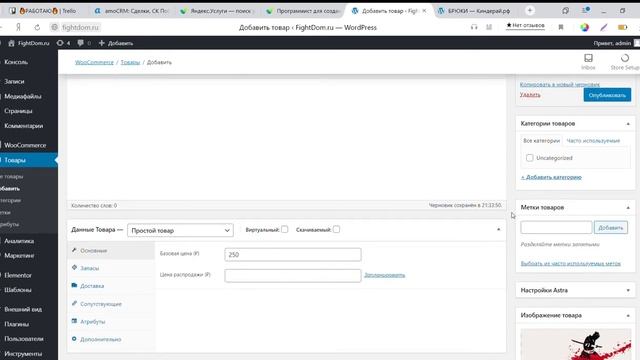640x360 pixels.
Task: Click Добавить категорию link
Action: (x=551, y=177)
